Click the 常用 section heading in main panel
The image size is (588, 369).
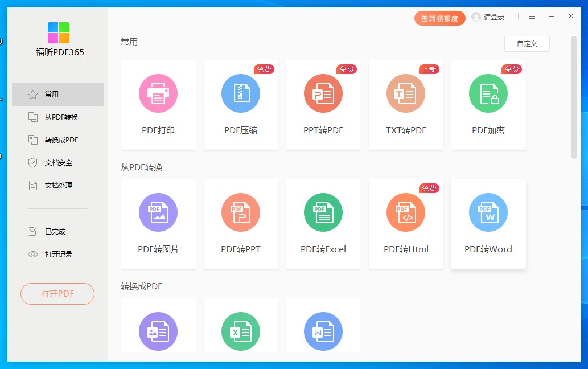point(129,42)
